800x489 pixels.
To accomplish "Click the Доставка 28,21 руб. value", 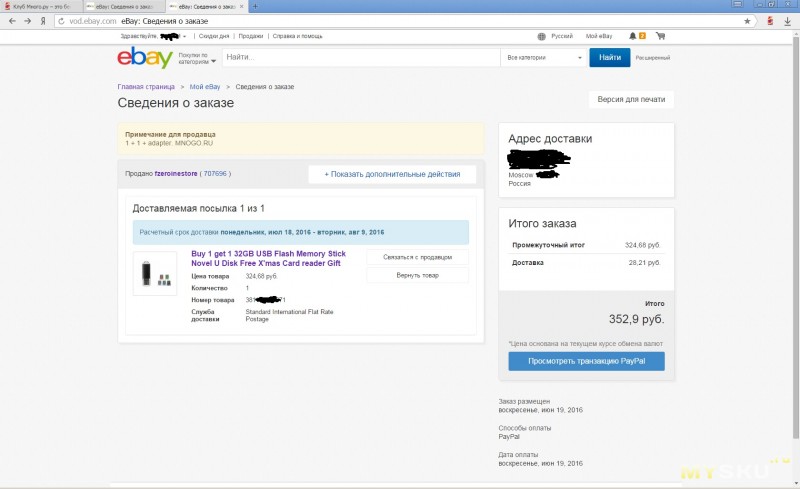I will coord(644,263).
